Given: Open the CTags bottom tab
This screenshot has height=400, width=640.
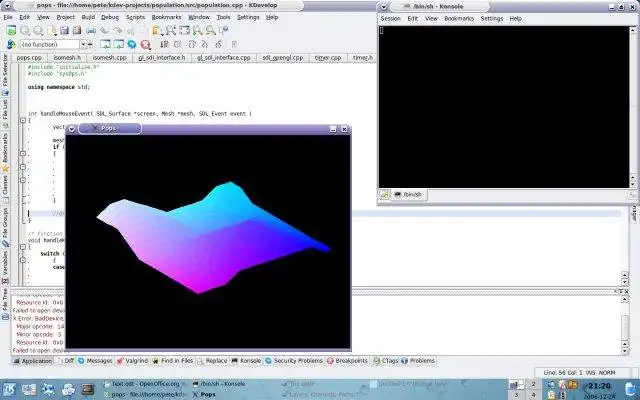Looking at the screenshot, I should pos(386,361).
